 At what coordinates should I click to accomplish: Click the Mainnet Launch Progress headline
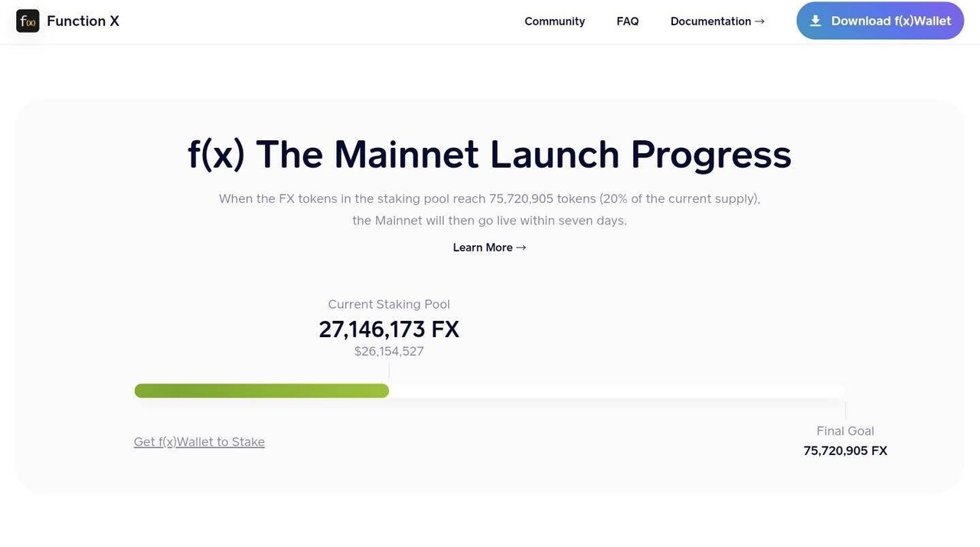tap(489, 155)
